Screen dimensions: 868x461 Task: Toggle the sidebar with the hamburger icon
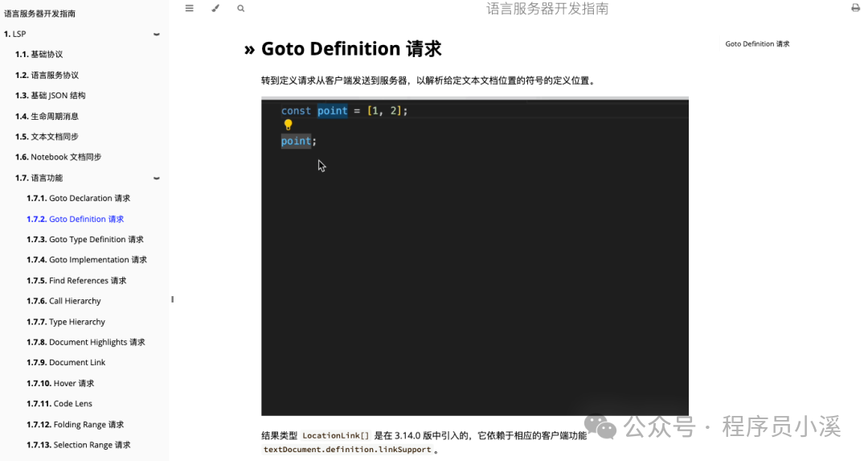point(190,8)
